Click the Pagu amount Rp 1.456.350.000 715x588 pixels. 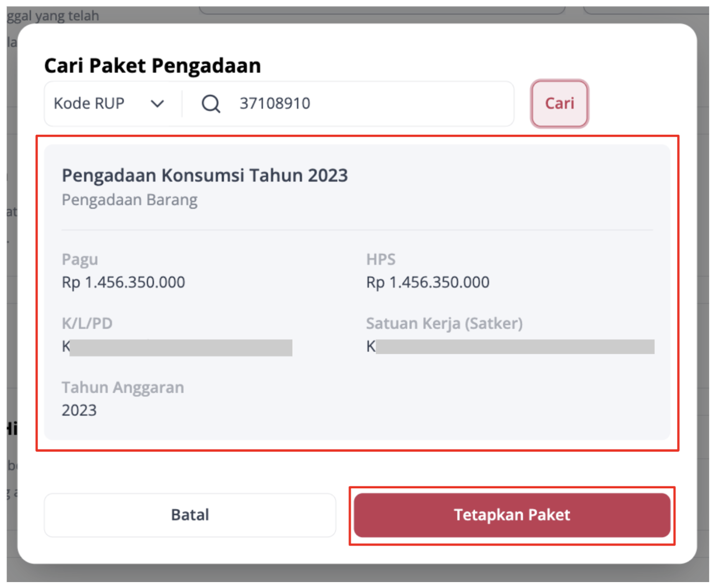coord(123,282)
